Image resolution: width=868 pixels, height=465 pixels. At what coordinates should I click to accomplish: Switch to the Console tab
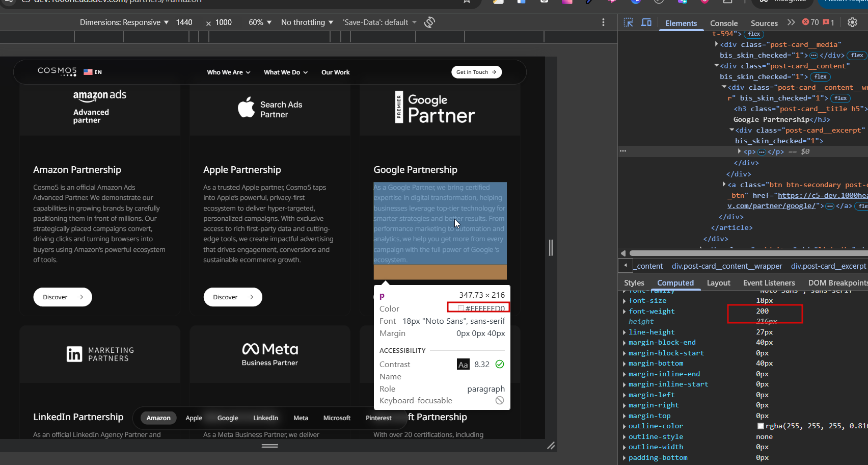pos(723,23)
